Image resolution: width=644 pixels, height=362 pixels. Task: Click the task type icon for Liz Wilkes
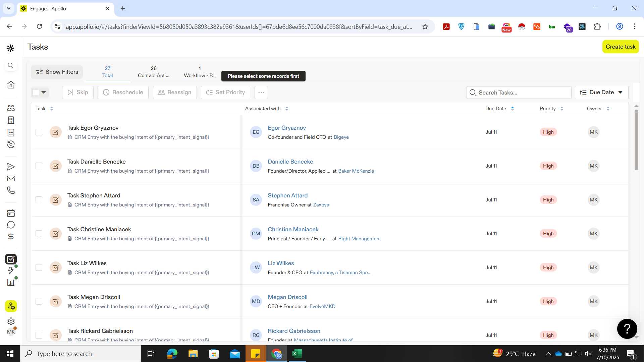[x=56, y=267]
